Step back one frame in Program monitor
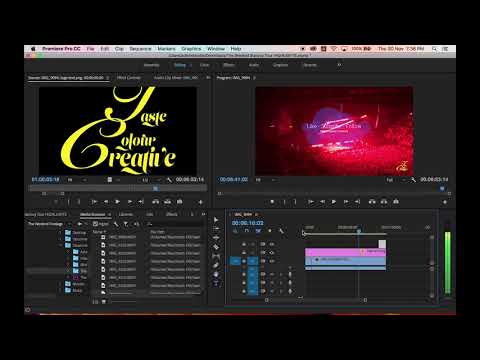The width and height of the screenshot is (480, 360). point(322,202)
